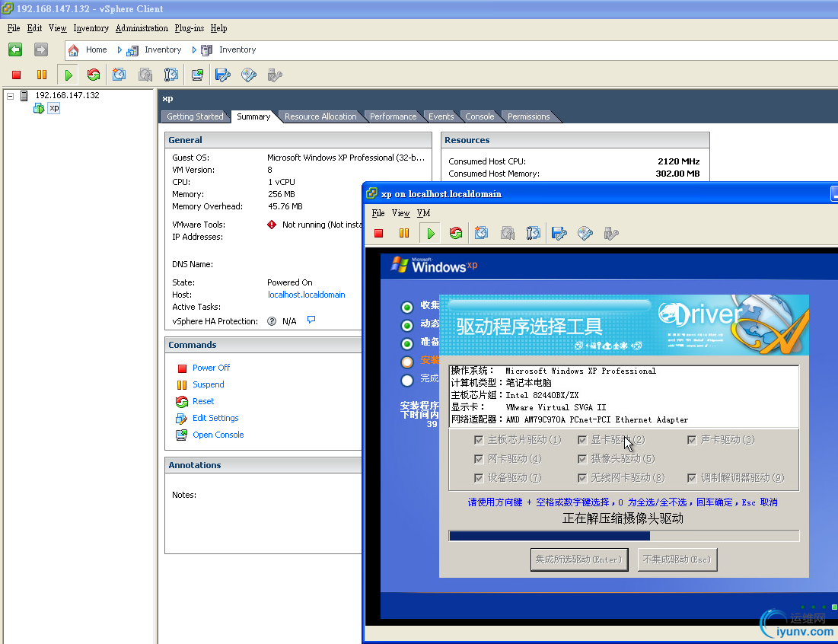Open Snapshot Manager from the main toolbar

(x=171, y=75)
